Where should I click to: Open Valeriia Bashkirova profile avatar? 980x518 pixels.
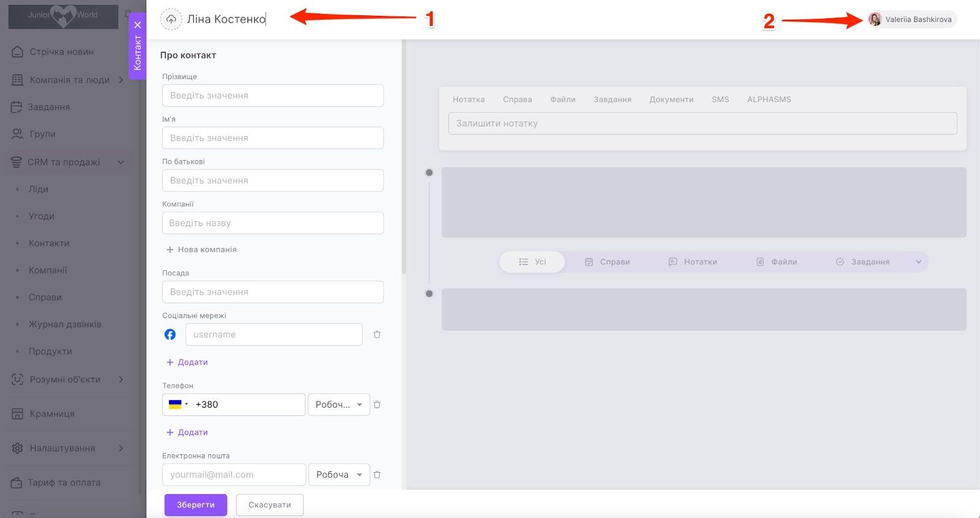[x=875, y=20]
